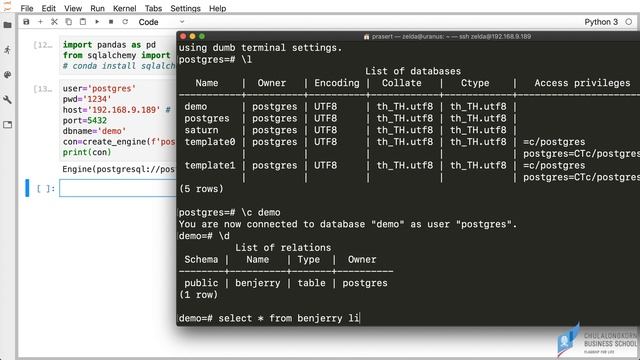Interrupt the kernel with the stop icon
Screen dimensions: 640x360
point(111,22)
